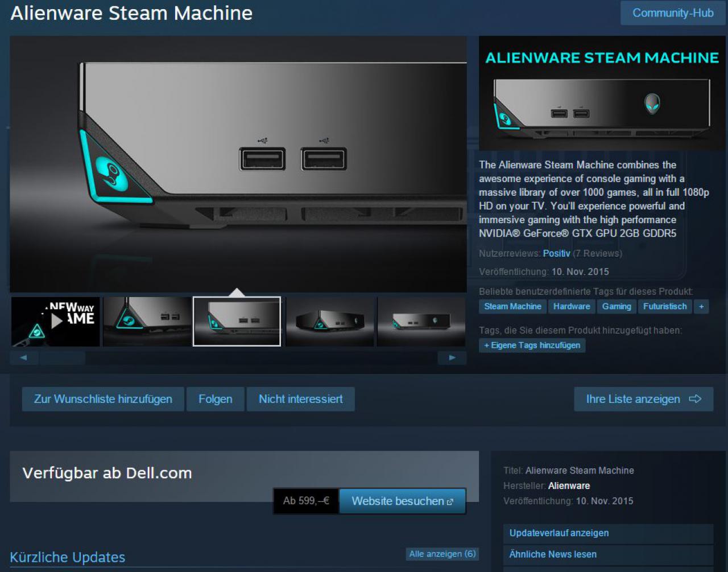Click Nicht interessiert button

click(x=300, y=399)
